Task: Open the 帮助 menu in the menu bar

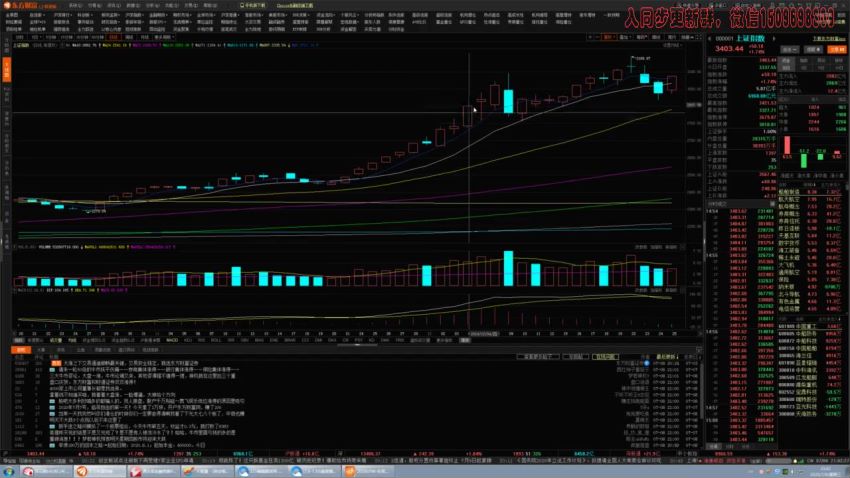Action: coord(210,5)
